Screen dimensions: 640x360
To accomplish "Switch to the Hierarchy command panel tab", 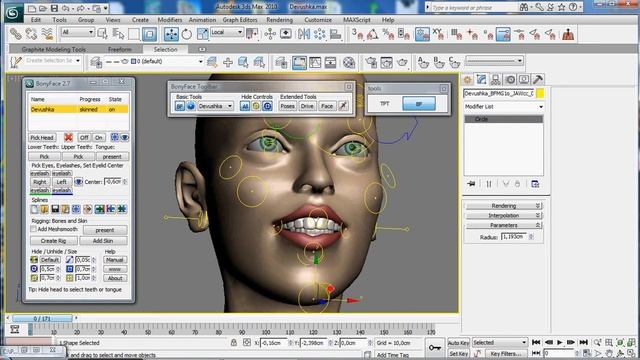I will 496,80.
